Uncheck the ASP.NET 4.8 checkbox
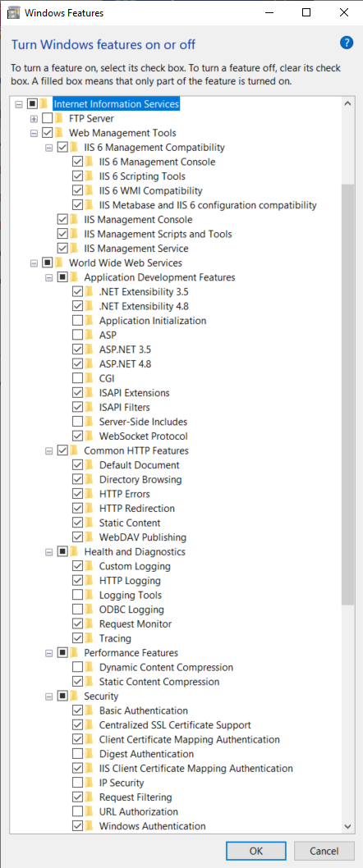The image size is (363, 868). (x=77, y=364)
